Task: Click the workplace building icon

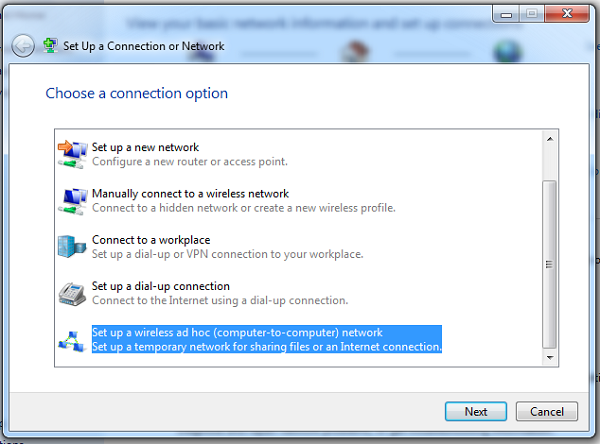Action: [x=72, y=247]
